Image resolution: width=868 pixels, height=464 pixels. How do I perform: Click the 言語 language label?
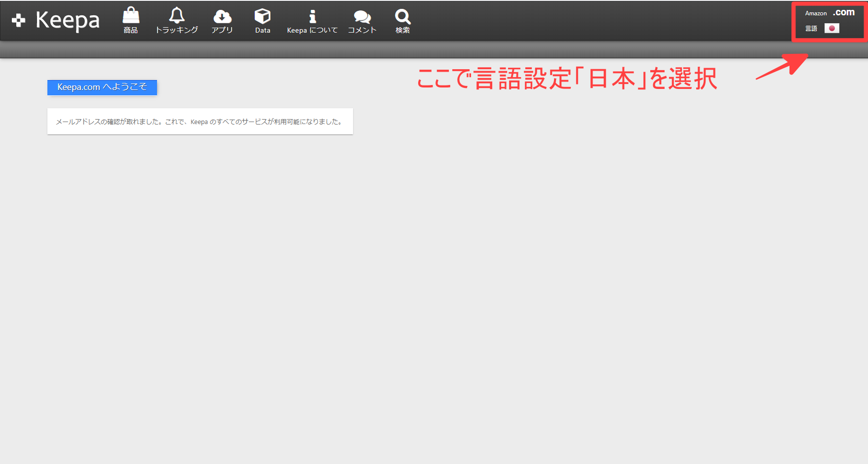(811, 29)
